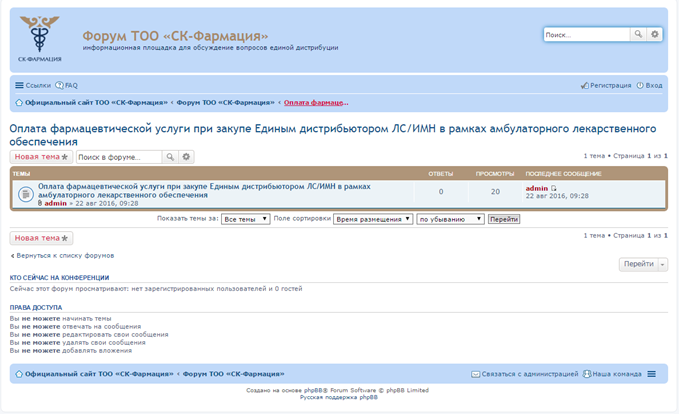This screenshot has width=679, height=414.
Task: Click the SK-Pharmacy logo in the header
Action: click(39, 39)
